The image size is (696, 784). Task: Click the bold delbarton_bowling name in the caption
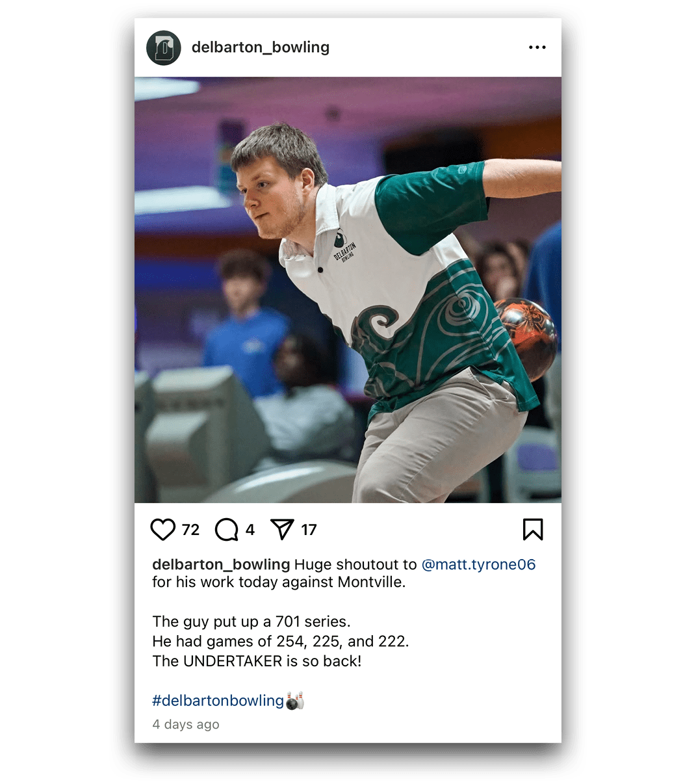(x=221, y=564)
